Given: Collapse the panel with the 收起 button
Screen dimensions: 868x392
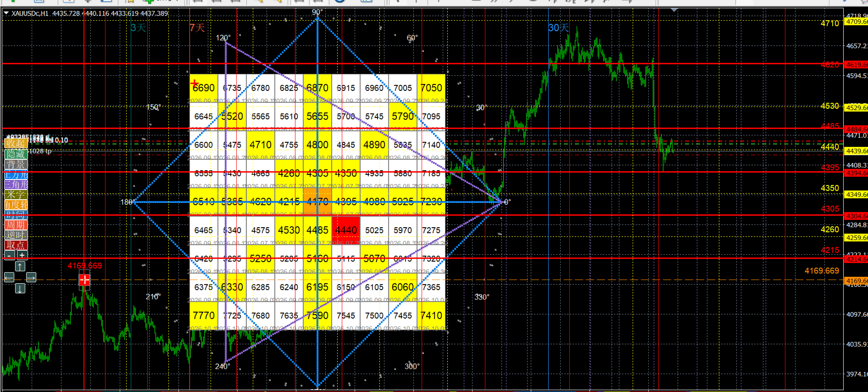Looking at the screenshot, I should tap(16, 143).
